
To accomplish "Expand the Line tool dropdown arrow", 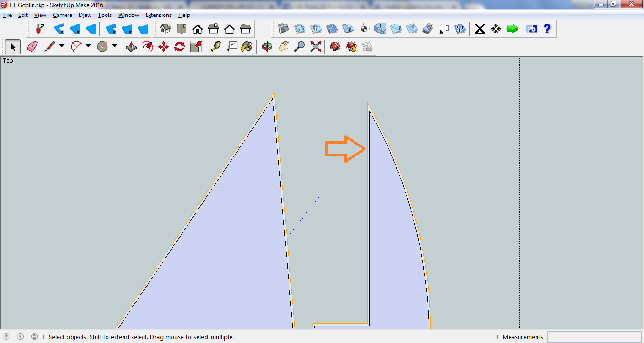I will tap(62, 46).
